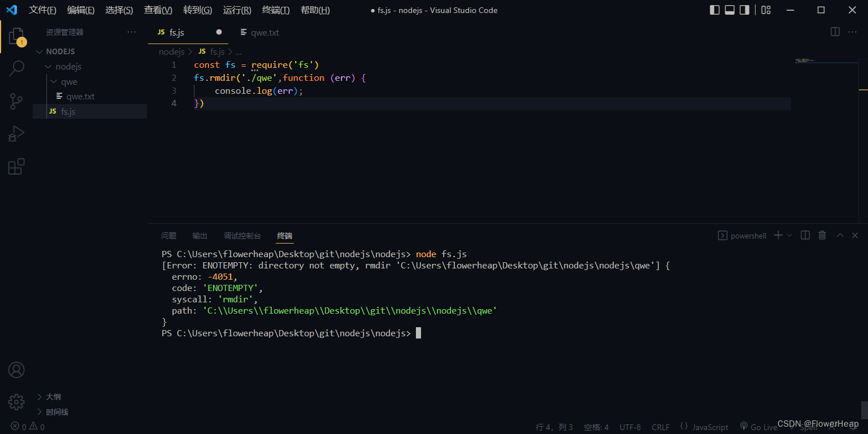This screenshot has height=434, width=868.
Task: Open qwe.txt in explorer tree
Action: pyautogui.click(x=90, y=97)
